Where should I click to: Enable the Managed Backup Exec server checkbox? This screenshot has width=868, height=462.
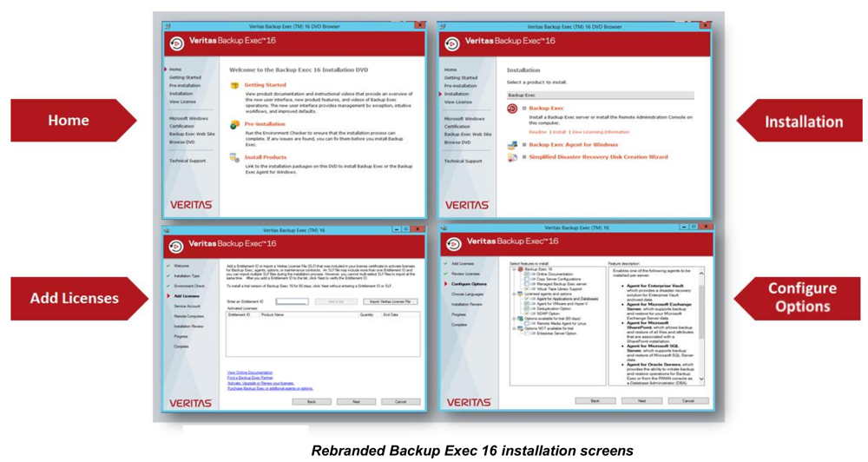527,284
